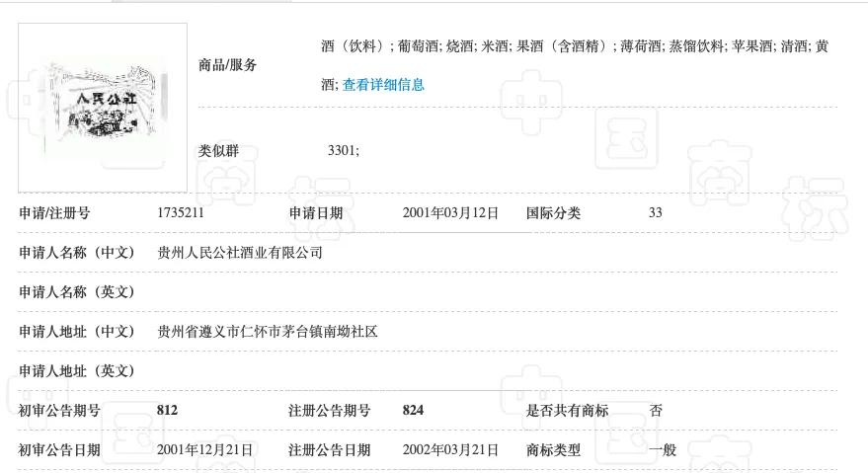The height and width of the screenshot is (473, 868).
Task: Click the 是否共有商标 label
Action: coord(567,411)
